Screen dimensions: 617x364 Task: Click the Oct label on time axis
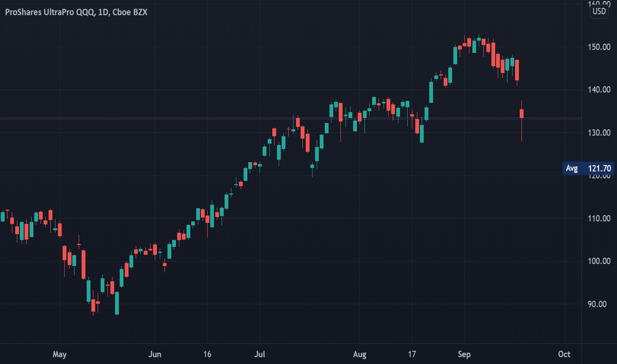pos(564,354)
